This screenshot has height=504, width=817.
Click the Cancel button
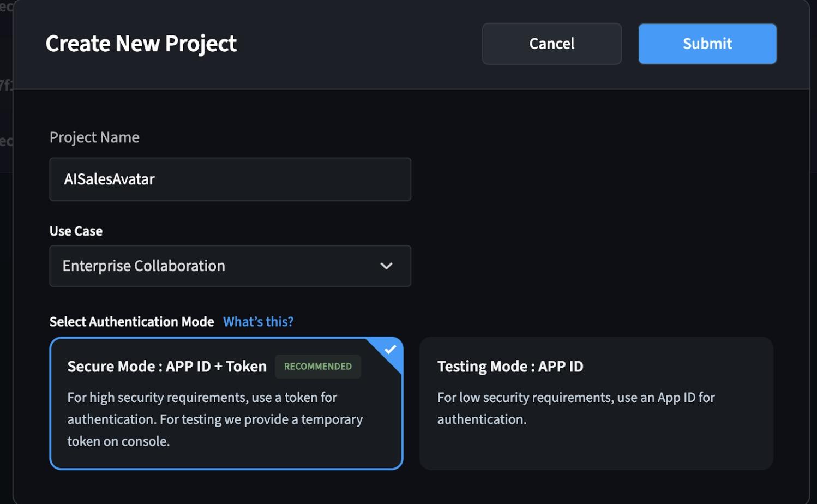551,44
